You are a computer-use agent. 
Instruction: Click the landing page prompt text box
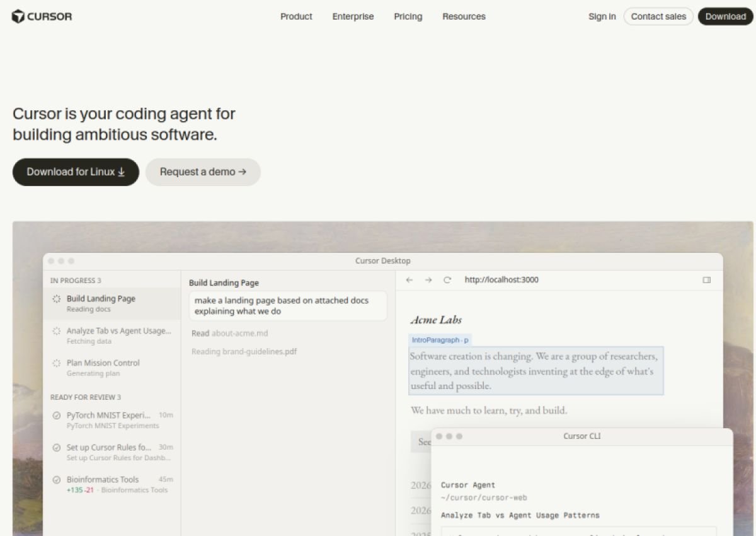288,306
